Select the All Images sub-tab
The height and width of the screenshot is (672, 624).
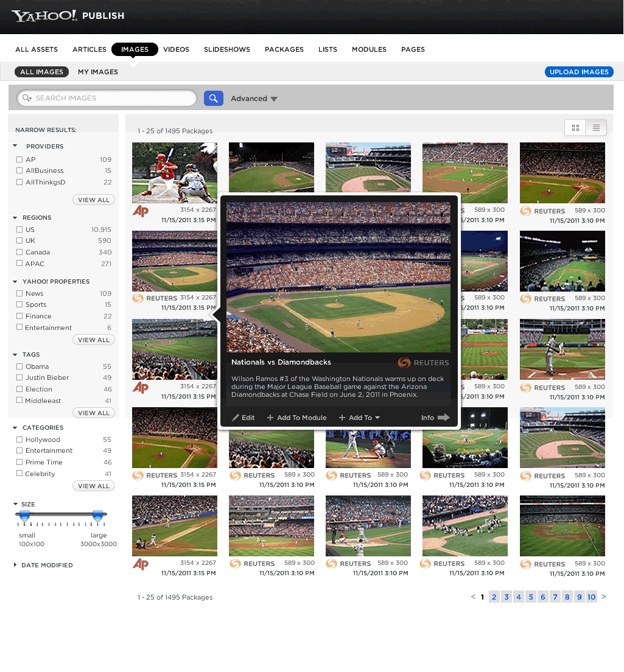(x=41, y=72)
